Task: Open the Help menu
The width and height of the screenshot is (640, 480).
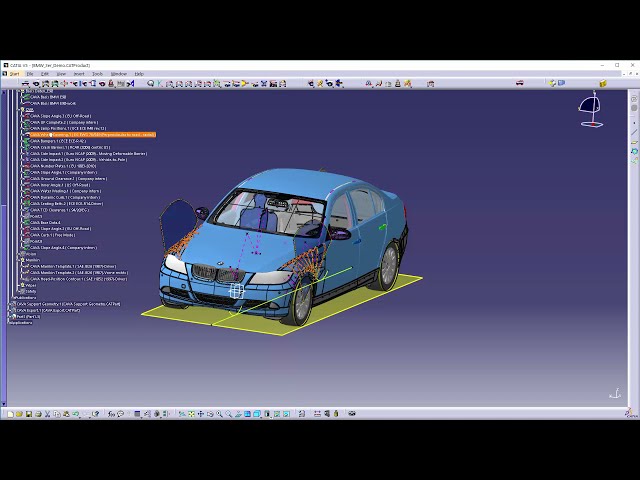Action: click(139, 74)
